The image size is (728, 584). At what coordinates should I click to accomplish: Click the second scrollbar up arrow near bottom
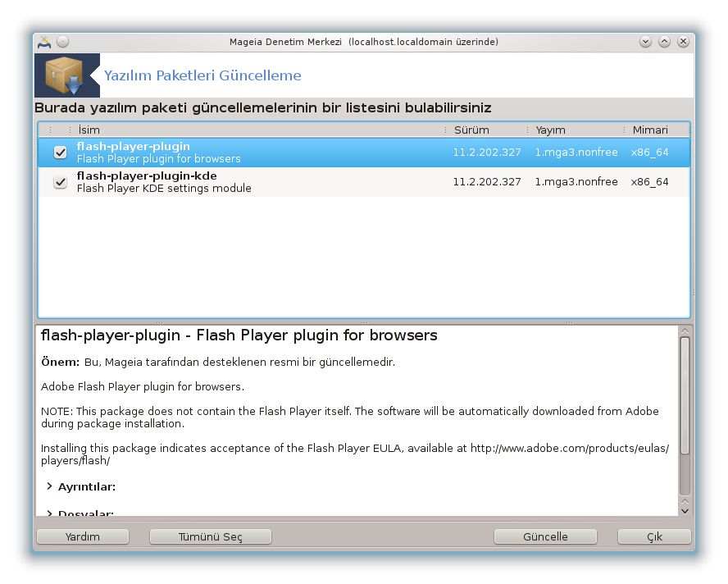(x=685, y=502)
